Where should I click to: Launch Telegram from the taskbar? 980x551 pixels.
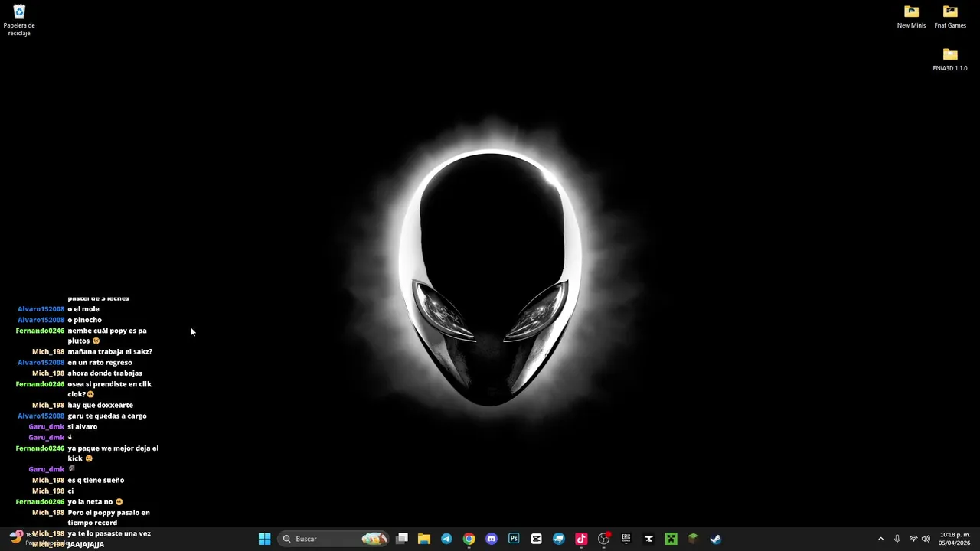[446, 539]
